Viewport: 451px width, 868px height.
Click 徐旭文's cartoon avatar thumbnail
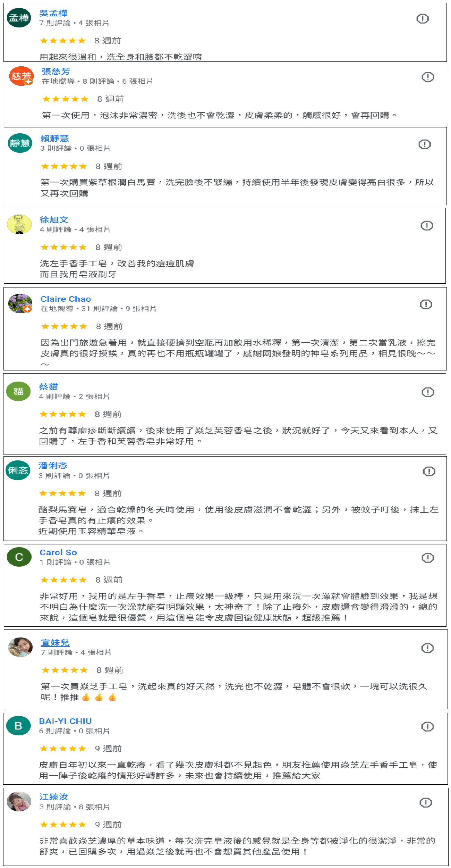(19, 224)
